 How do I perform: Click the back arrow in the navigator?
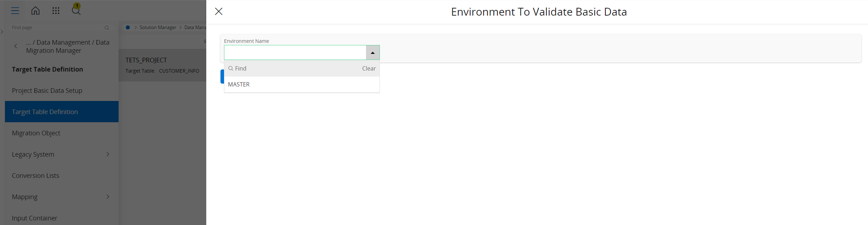coord(16,46)
